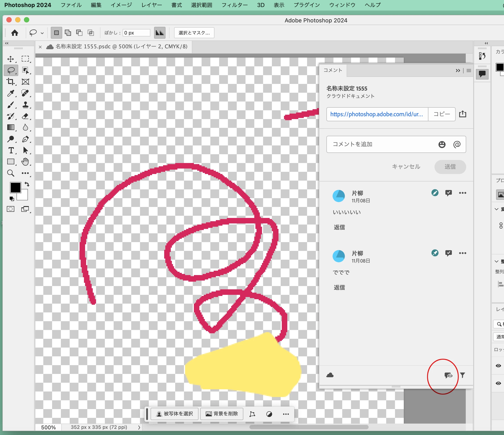The width and height of the screenshot is (504, 435).
Task: Select the Crop tool
Action: pyautogui.click(x=11, y=82)
